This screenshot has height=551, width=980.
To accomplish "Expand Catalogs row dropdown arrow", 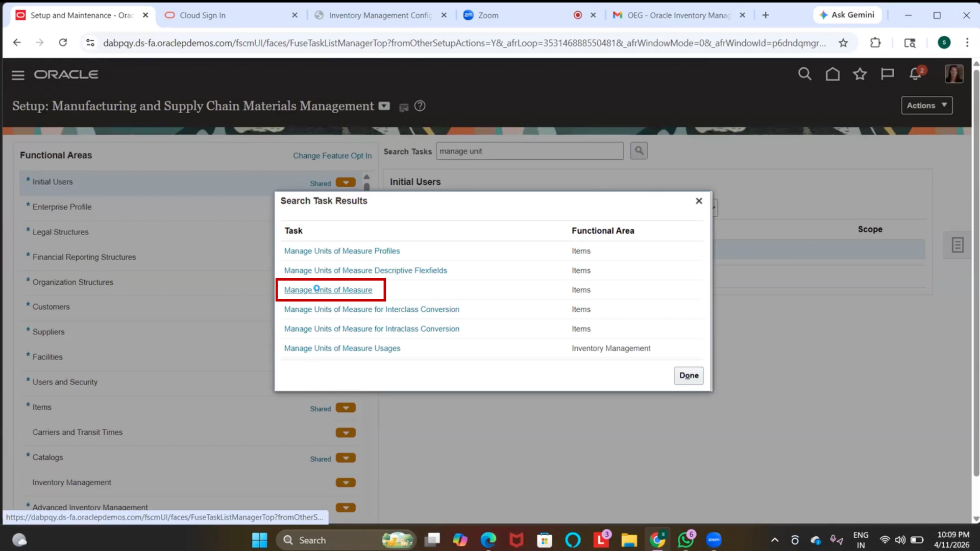I will tap(346, 458).
